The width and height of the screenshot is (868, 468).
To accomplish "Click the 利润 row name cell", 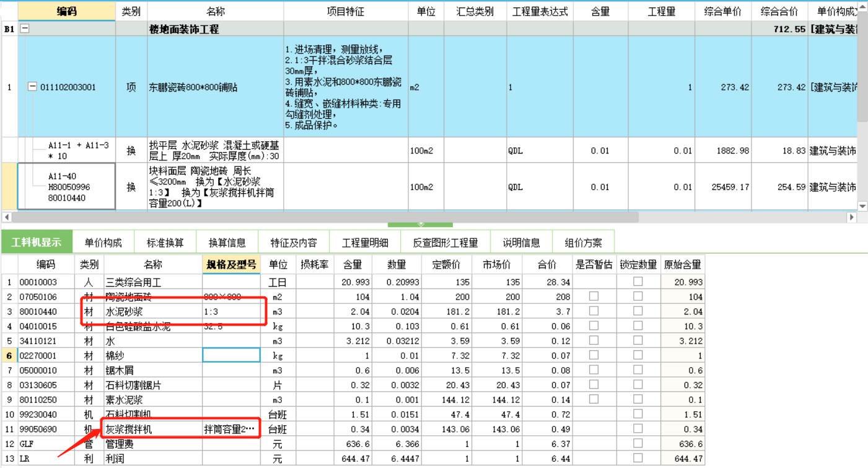I will pyautogui.click(x=152, y=459).
